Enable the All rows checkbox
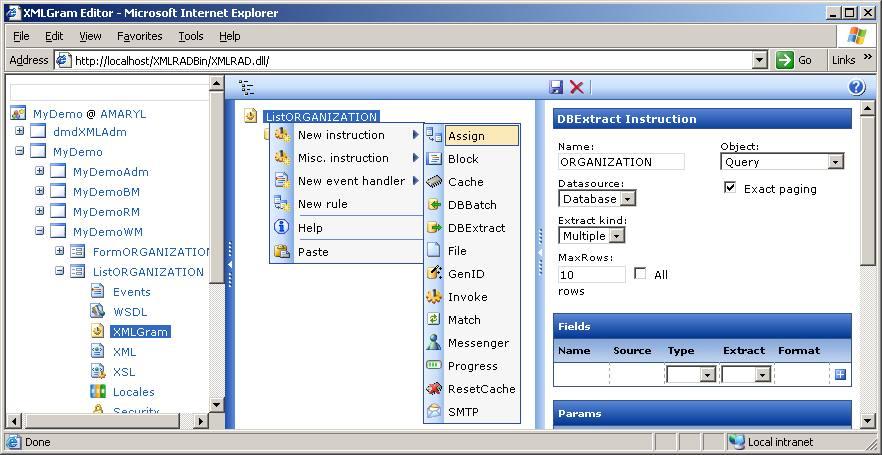The image size is (882, 455). [640, 274]
